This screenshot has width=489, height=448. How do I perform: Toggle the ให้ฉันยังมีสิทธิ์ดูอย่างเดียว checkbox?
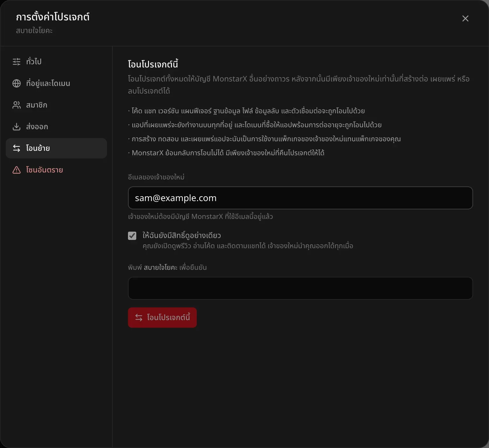click(x=132, y=236)
